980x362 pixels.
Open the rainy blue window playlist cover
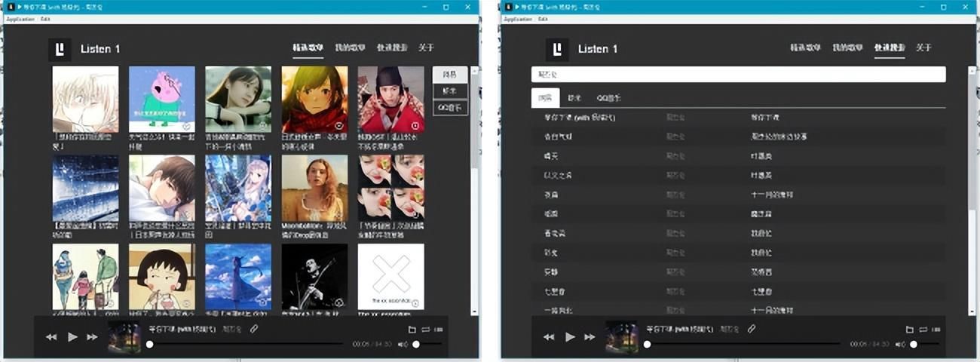click(85, 189)
